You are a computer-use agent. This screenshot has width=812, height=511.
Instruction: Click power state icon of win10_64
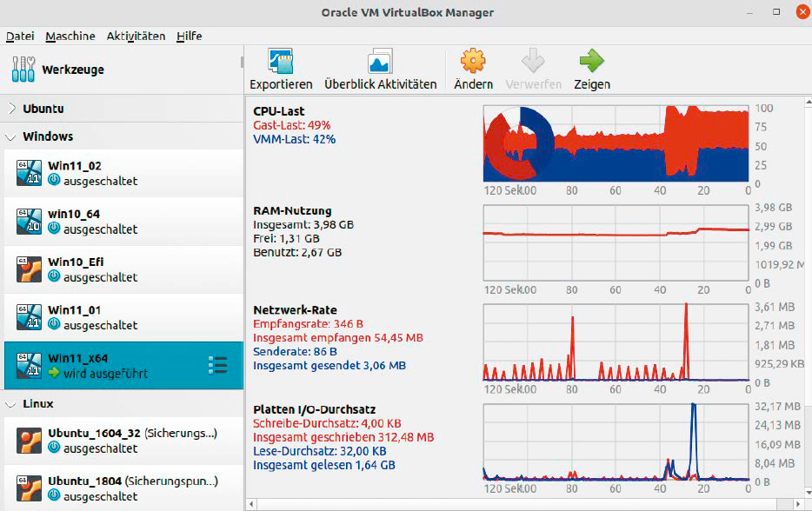pyautogui.click(x=54, y=229)
